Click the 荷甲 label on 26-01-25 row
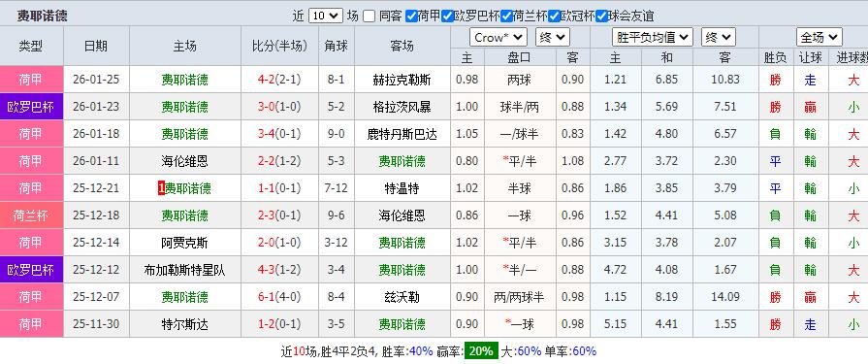Image resolution: width=868 pixels, height=364 pixels. click(30, 80)
